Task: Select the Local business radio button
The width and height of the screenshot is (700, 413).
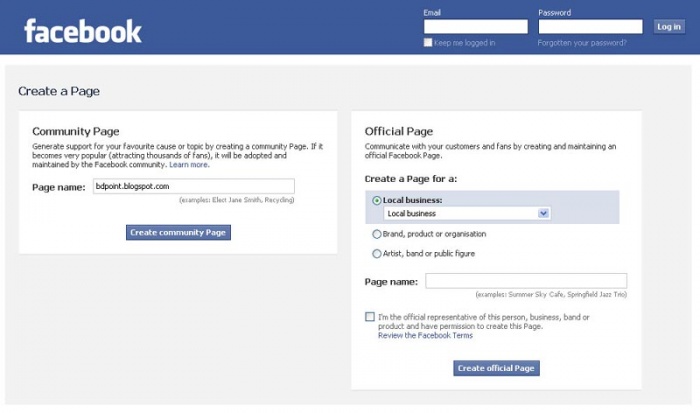Action: [377, 200]
